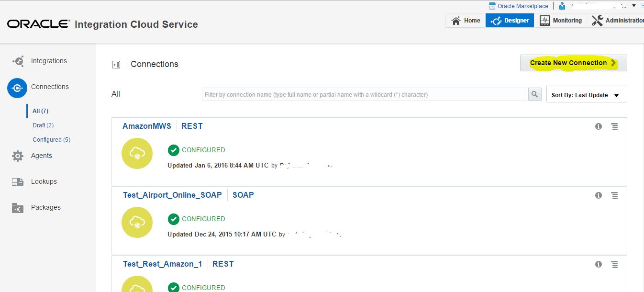This screenshot has width=644, height=292.
Task: Switch to the Monitoring tab
Action: (x=561, y=21)
